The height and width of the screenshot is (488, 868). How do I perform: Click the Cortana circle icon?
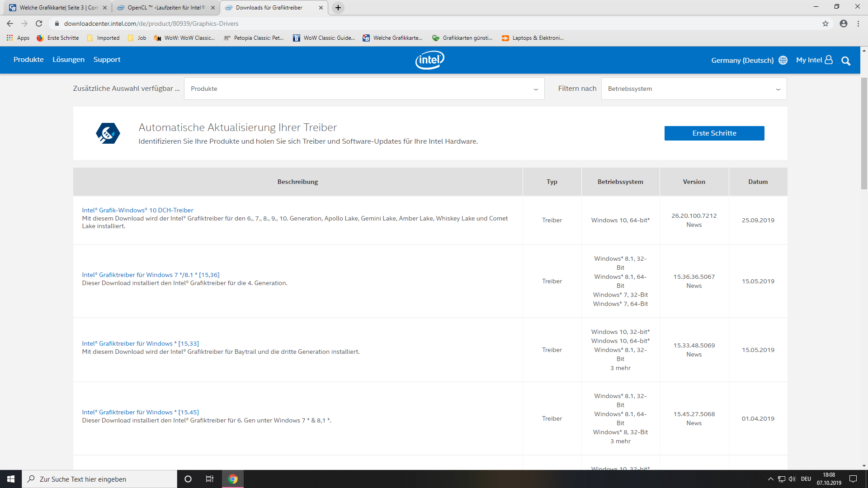pyautogui.click(x=188, y=479)
